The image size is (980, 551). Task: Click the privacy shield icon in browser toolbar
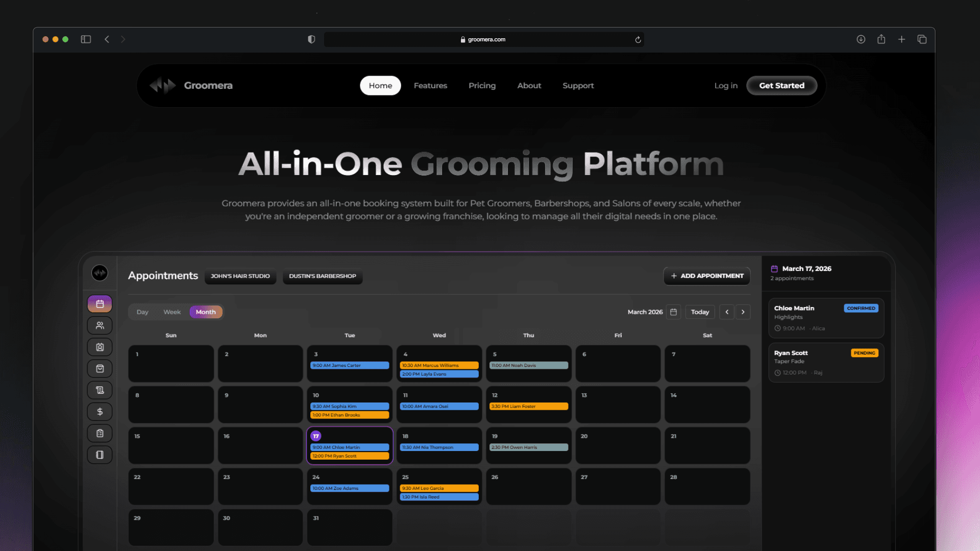(311, 39)
